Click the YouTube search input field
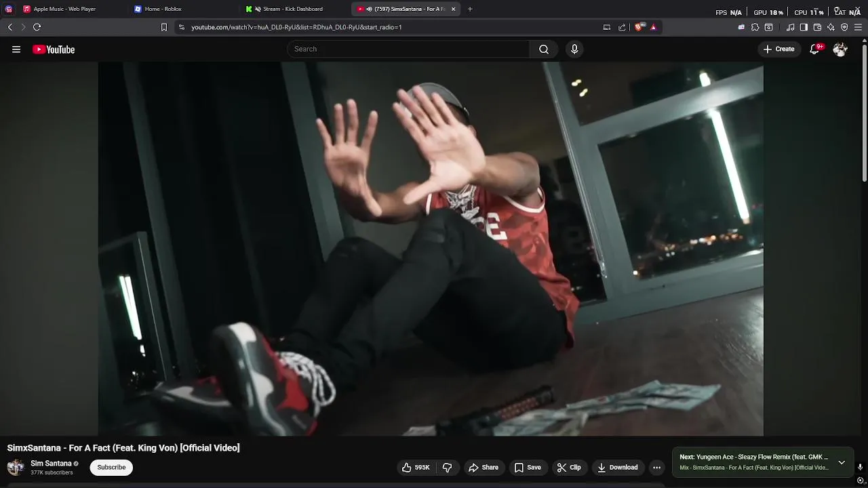 (408, 49)
